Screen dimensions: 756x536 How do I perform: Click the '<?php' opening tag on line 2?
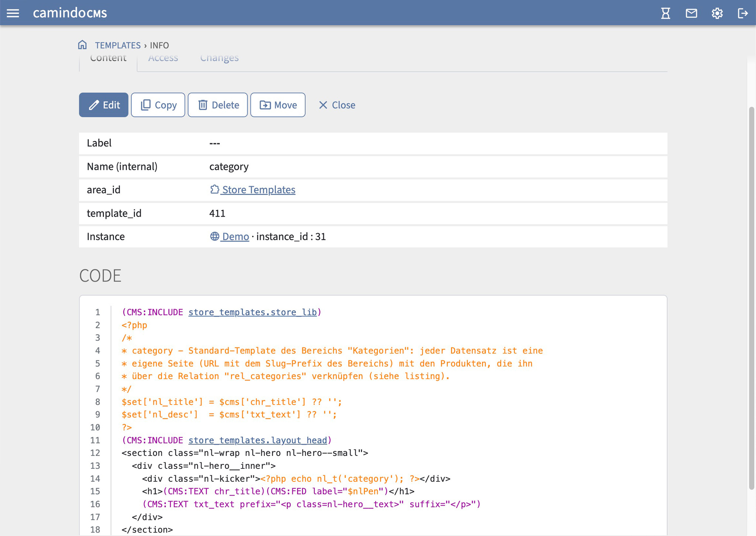tap(134, 325)
